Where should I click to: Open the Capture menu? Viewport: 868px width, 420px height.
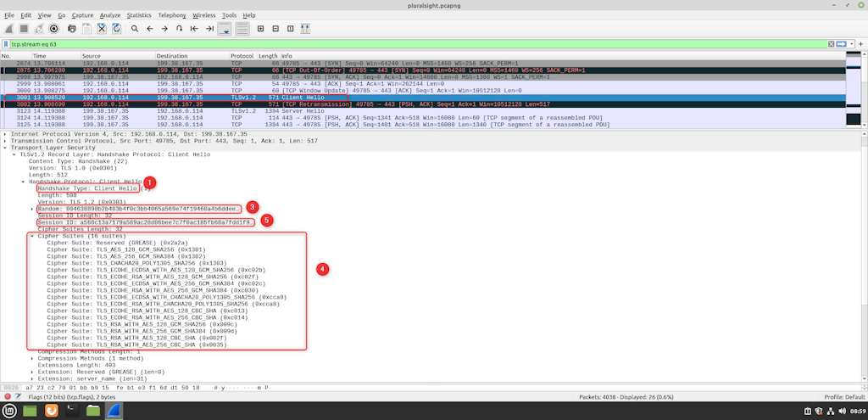[82, 15]
